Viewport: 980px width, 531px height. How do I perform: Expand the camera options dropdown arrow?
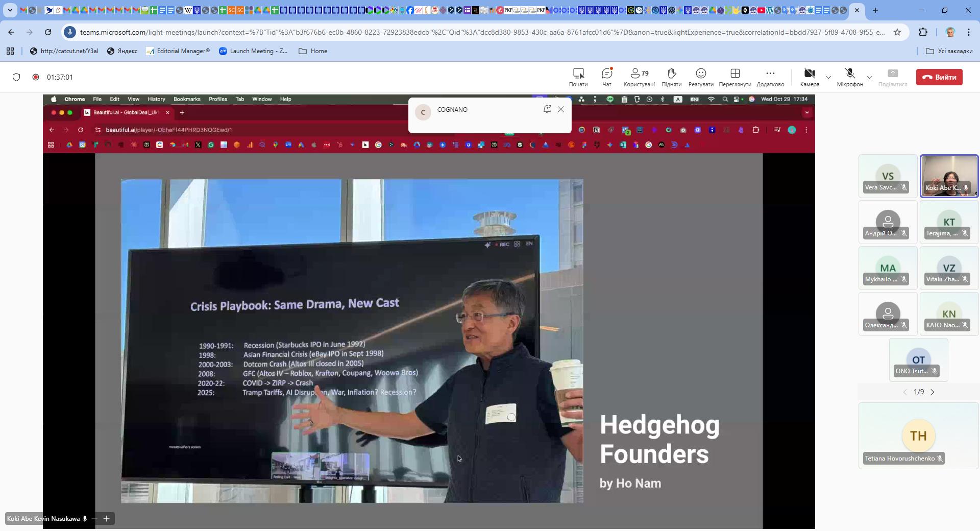pos(828,78)
